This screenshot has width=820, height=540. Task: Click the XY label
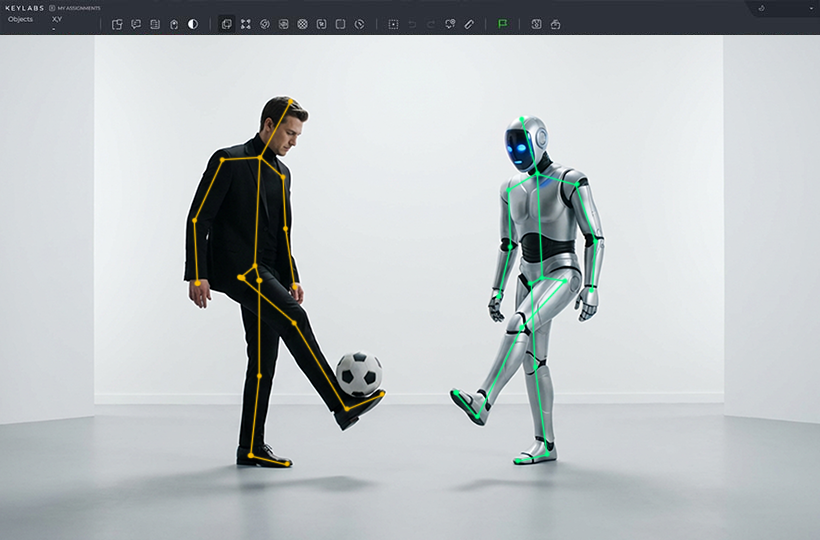[57, 19]
